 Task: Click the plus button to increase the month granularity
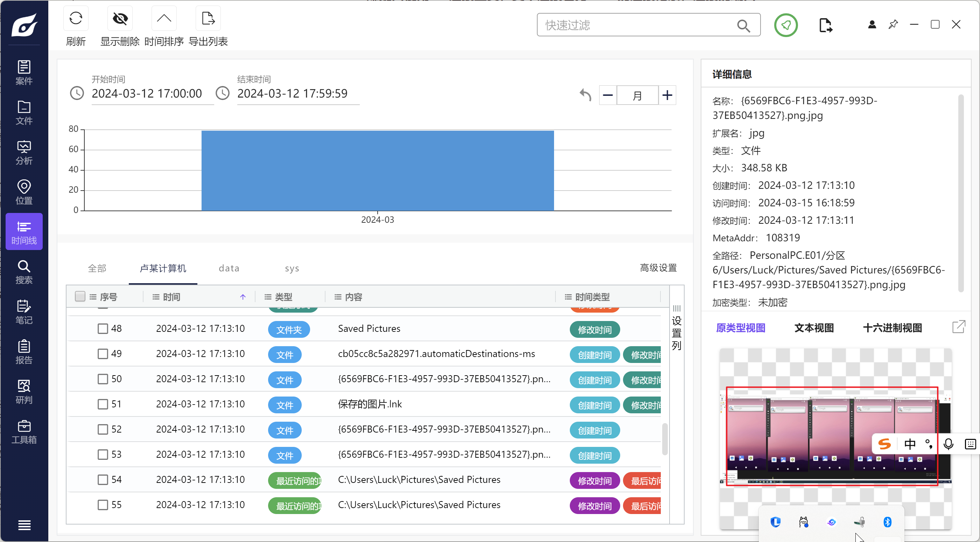(x=667, y=95)
